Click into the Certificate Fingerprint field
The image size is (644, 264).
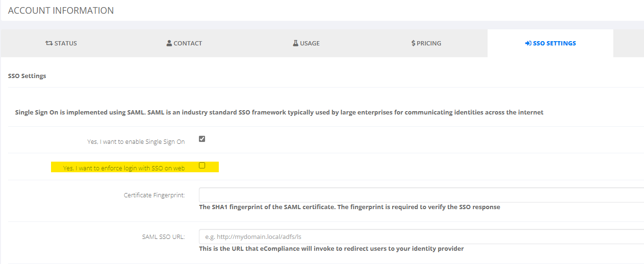coord(421,195)
